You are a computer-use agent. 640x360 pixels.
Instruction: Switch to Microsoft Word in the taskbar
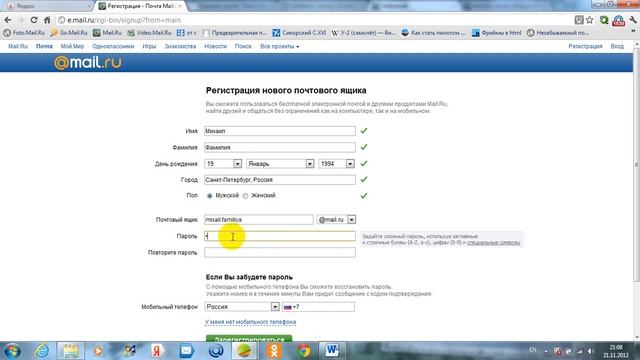click(332, 351)
